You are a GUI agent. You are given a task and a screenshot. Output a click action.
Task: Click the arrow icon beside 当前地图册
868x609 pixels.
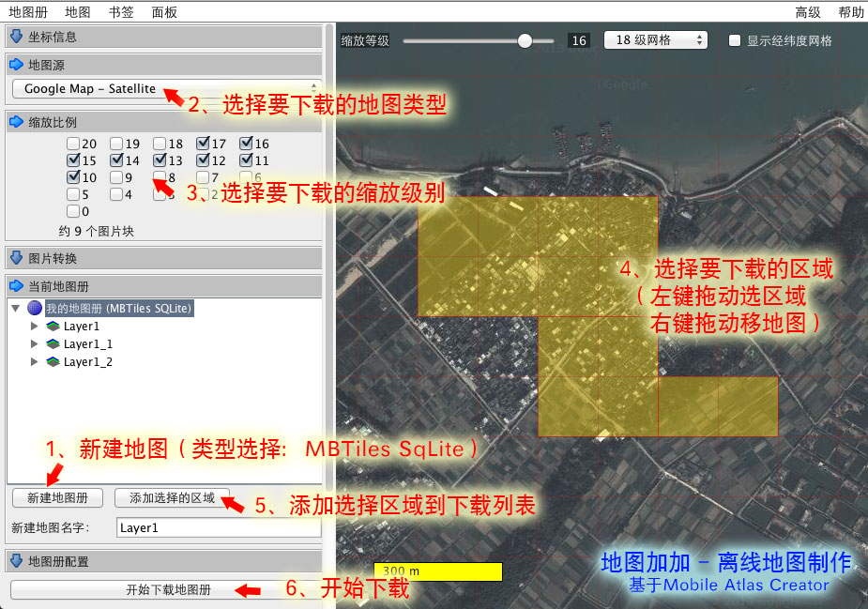coord(17,286)
